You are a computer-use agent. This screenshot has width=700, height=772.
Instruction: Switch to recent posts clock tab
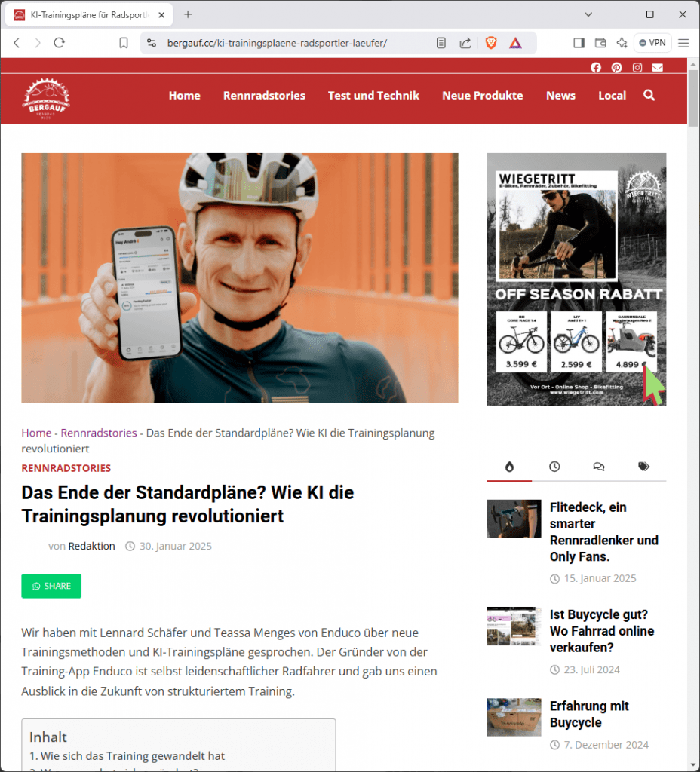(x=554, y=466)
